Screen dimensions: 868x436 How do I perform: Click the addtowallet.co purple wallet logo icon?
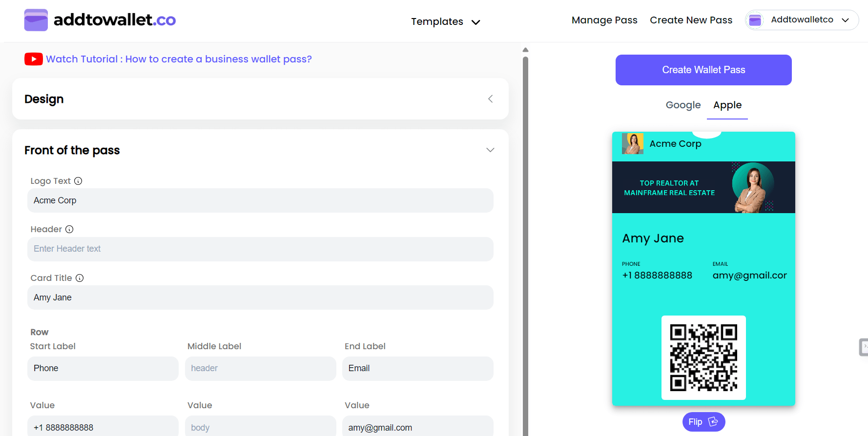click(x=36, y=20)
